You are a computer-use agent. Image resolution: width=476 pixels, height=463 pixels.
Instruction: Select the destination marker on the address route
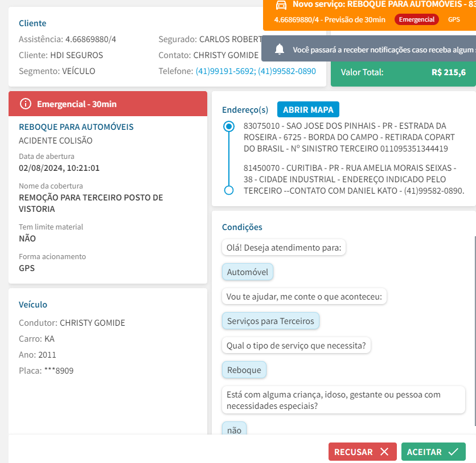point(229,190)
